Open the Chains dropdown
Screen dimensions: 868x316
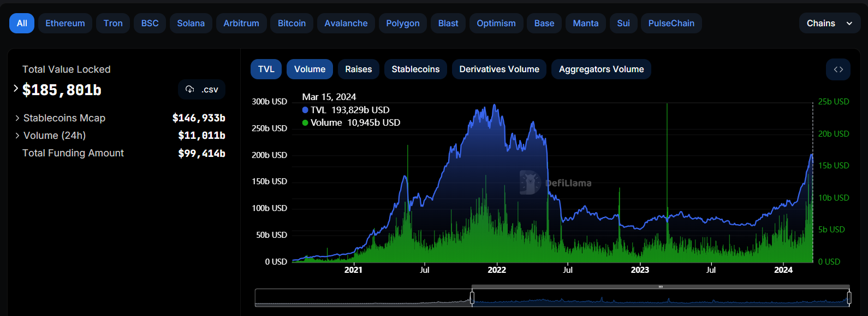(x=829, y=24)
